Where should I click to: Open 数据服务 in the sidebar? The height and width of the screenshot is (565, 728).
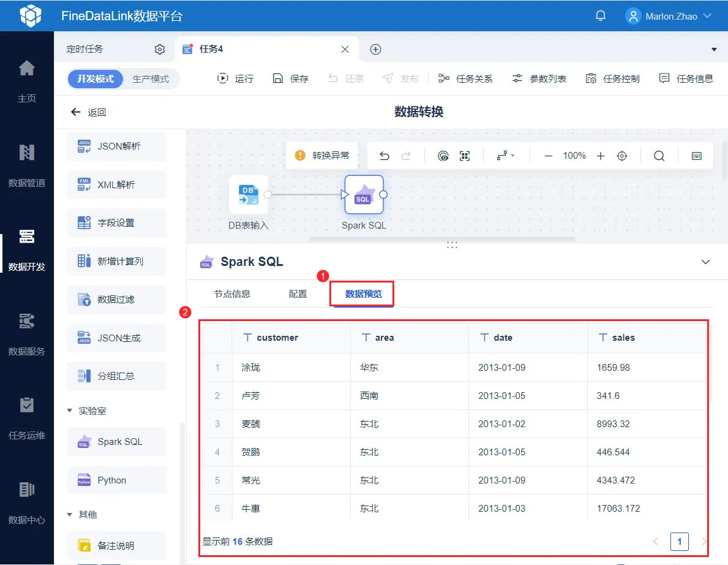point(27,335)
